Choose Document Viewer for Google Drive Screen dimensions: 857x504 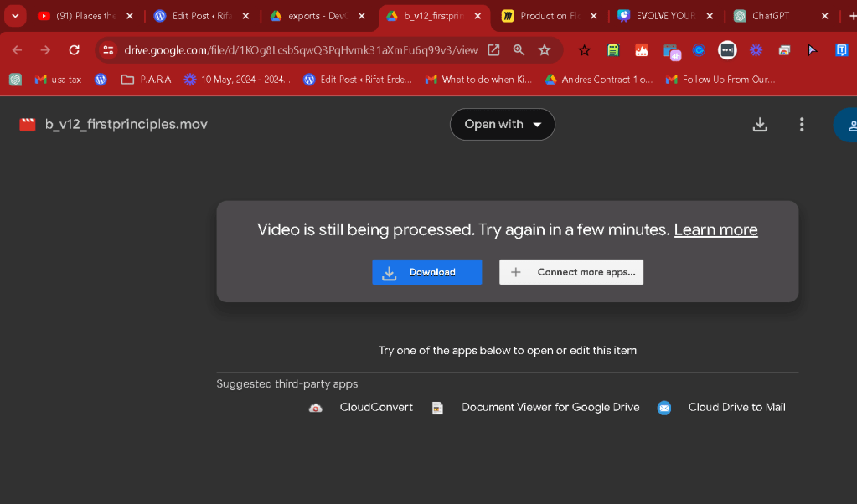[550, 408]
